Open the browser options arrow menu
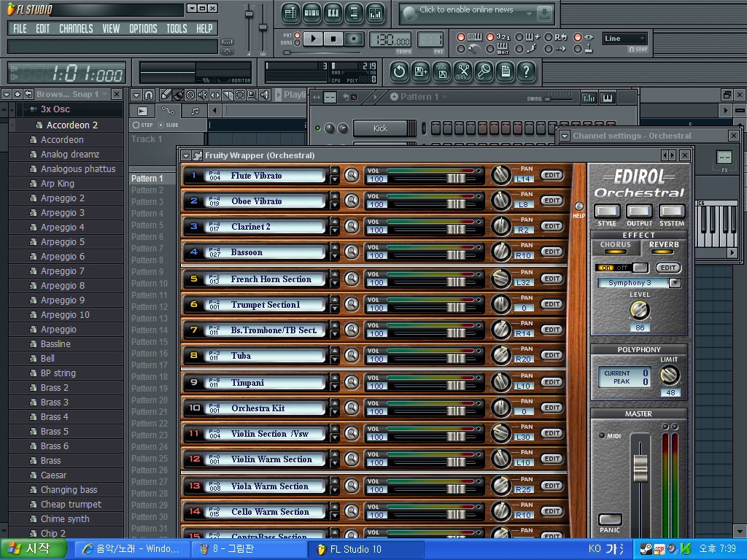The image size is (747, 560). pos(6,94)
